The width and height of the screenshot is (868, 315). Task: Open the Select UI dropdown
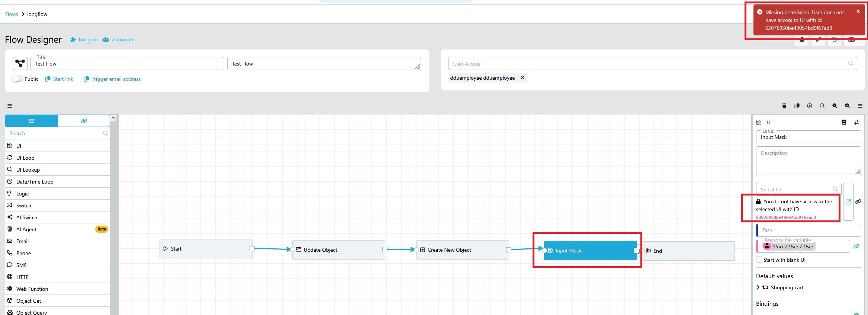click(798, 190)
